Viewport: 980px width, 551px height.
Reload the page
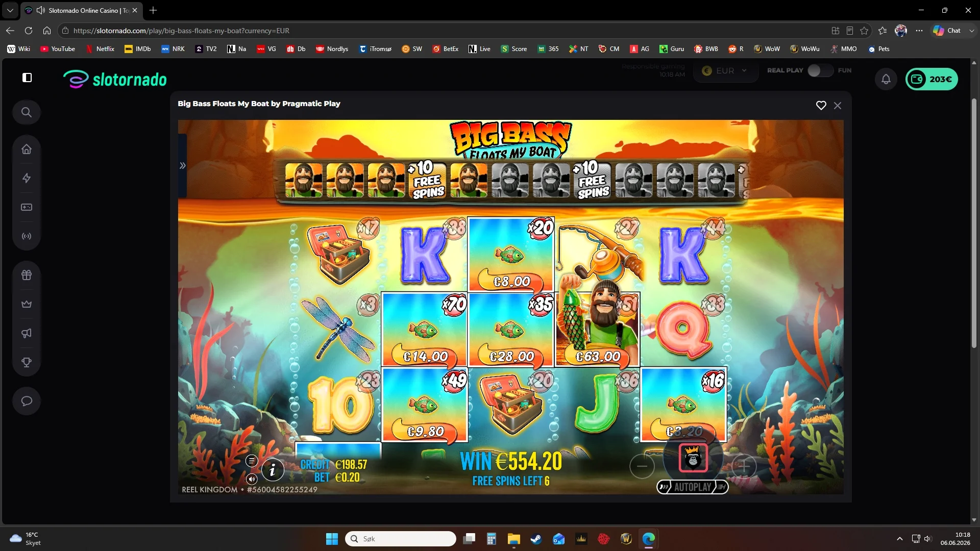point(29,31)
